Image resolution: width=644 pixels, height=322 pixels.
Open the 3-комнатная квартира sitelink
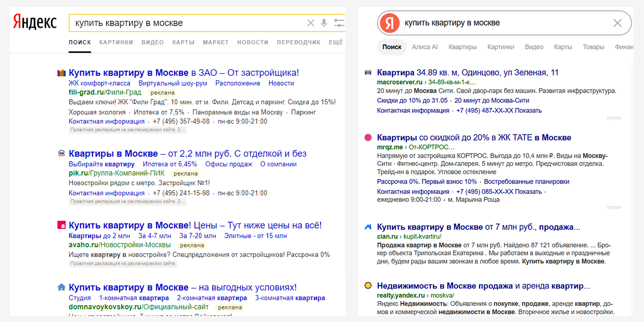coord(290,298)
